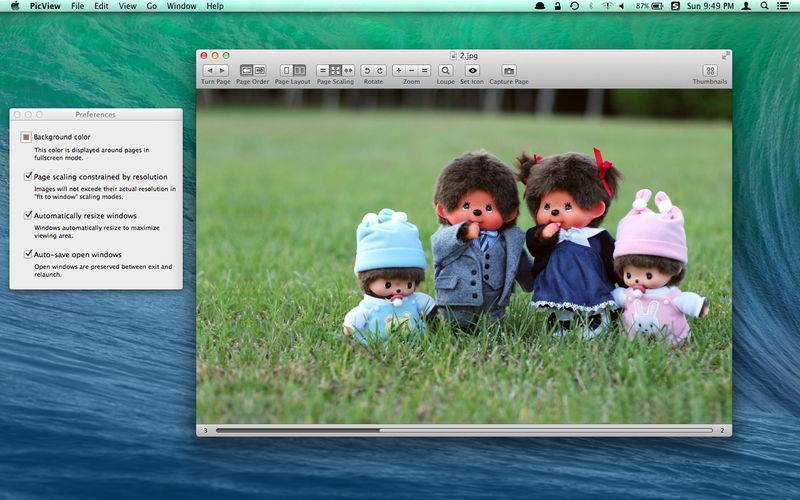Open the PicView application menu
The height and width of the screenshot is (500, 800).
coord(45,6)
